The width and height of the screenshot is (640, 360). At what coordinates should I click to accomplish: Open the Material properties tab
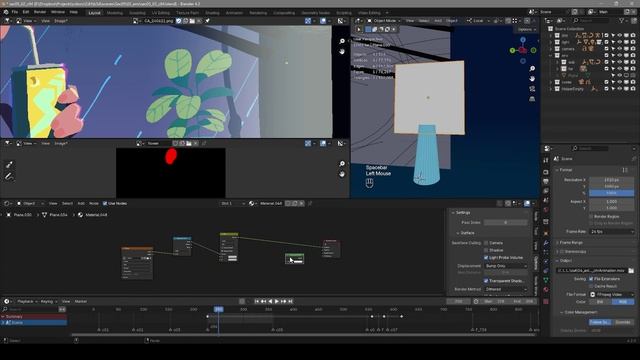pyautogui.click(x=546, y=289)
